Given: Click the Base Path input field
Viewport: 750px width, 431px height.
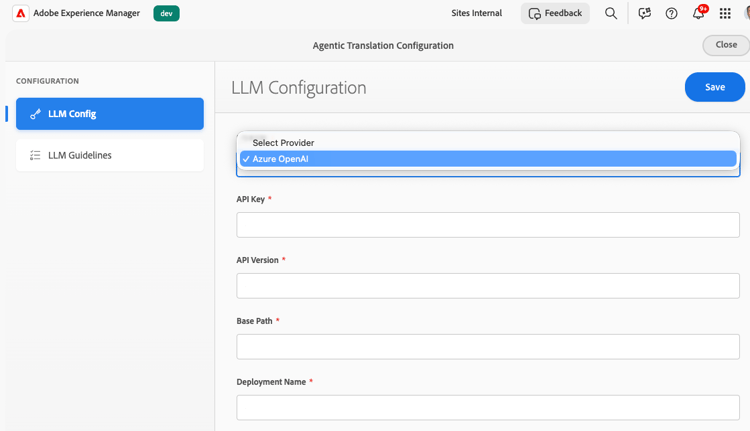Looking at the screenshot, I should 488,347.
